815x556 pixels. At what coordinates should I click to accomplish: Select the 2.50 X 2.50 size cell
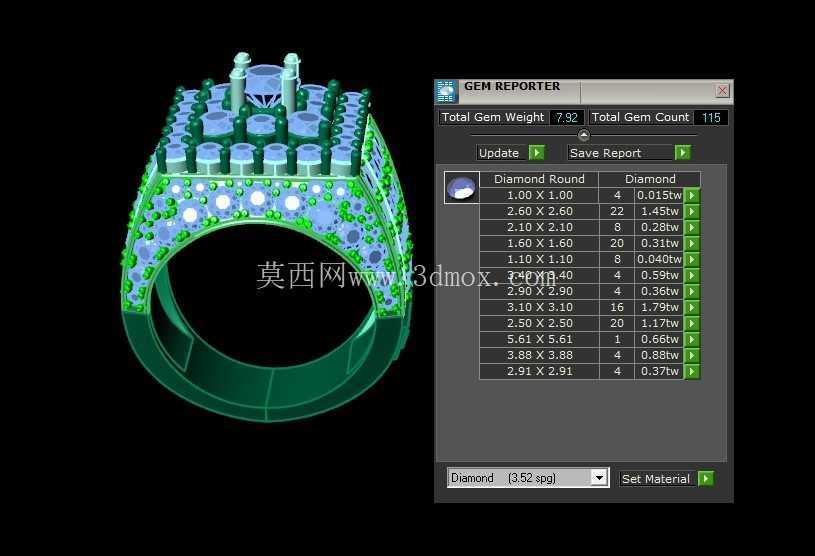click(x=540, y=323)
